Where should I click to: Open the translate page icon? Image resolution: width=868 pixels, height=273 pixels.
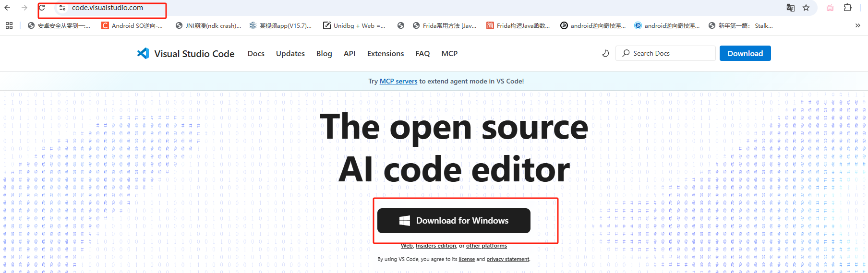790,8
